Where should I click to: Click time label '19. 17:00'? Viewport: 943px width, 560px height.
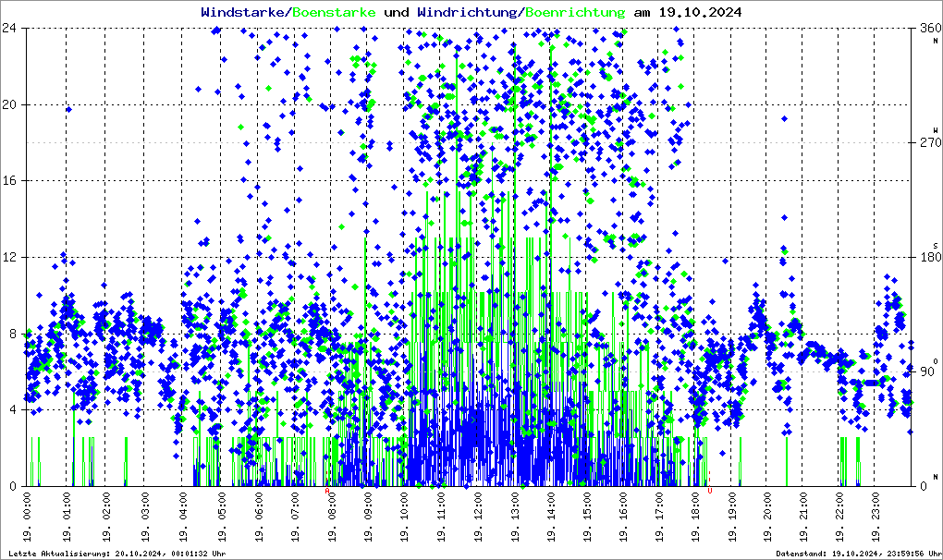click(x=659, y=517)
